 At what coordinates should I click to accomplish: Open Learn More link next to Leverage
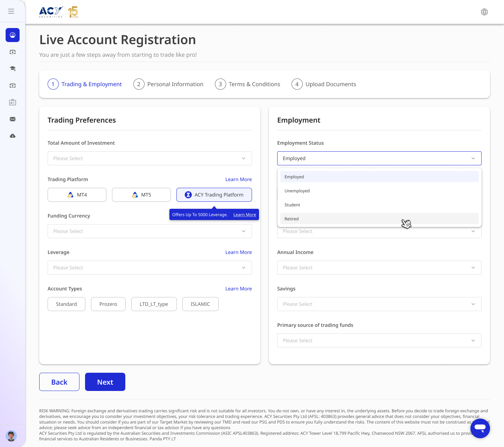[x=238, y=252]
